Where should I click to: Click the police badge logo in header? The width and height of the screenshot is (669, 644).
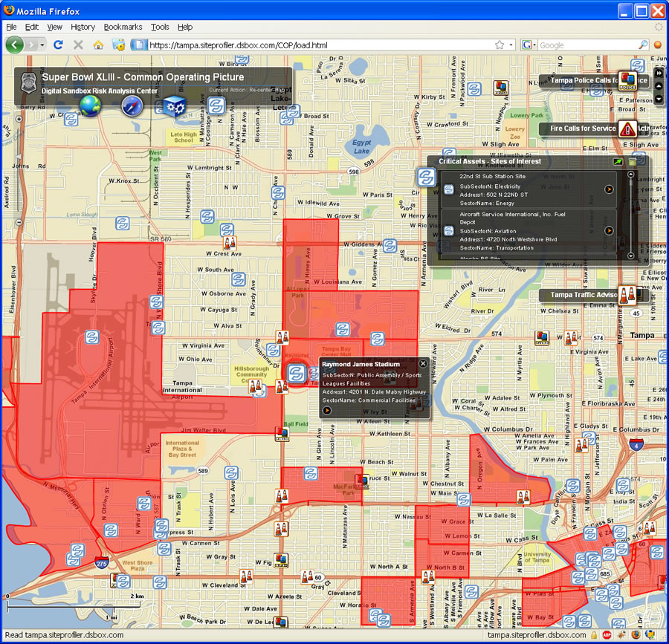tap(29, 82)
